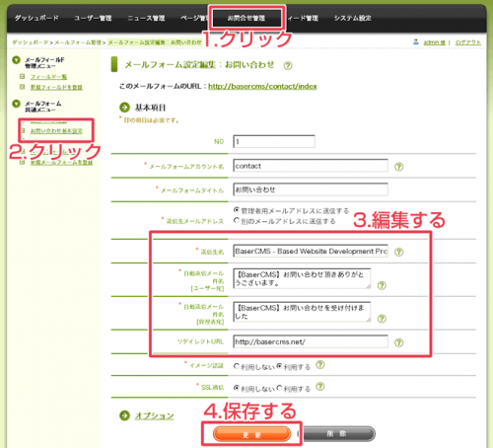Screen dimensions: 493x448
Task: Open the システム設定 menu item
Action: pyautogui.click(x=353, y=18)
